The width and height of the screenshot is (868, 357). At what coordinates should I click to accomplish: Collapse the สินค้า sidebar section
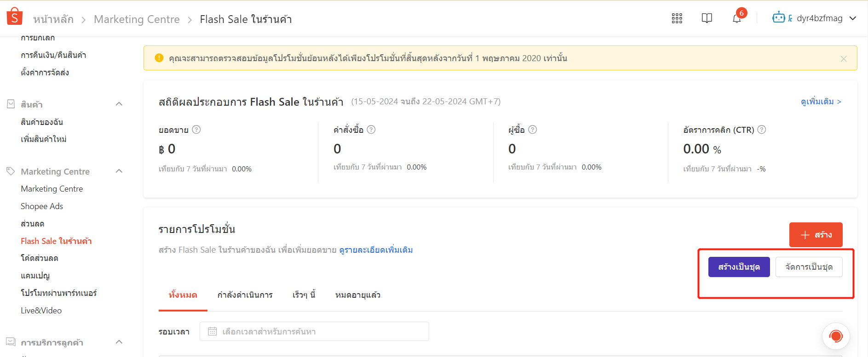(119, 104)
